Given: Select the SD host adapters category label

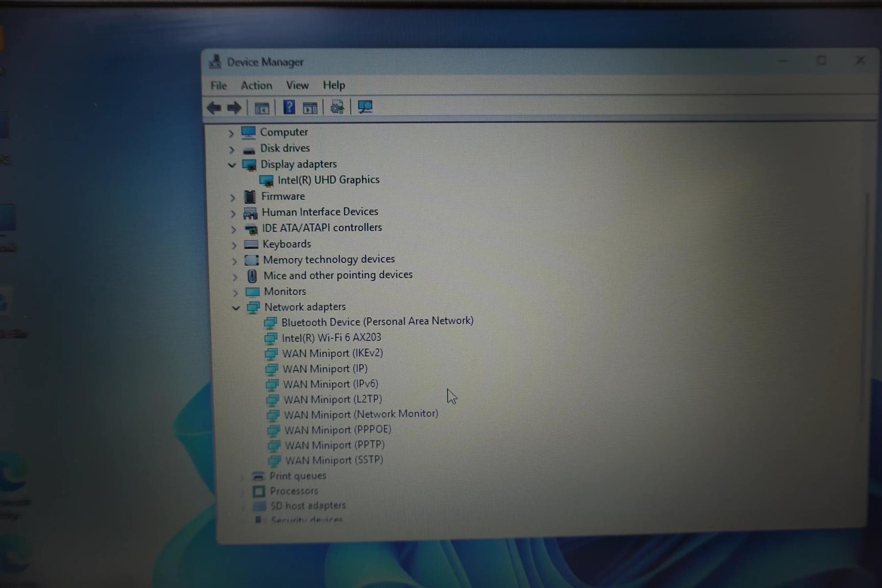Looking at the screenshot, I should (308, 505).
